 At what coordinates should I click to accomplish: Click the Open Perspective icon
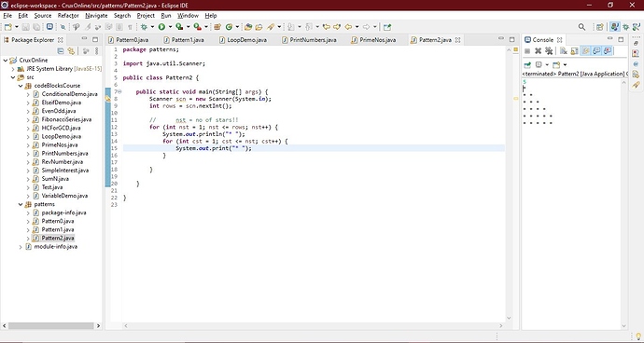[599, 27]
